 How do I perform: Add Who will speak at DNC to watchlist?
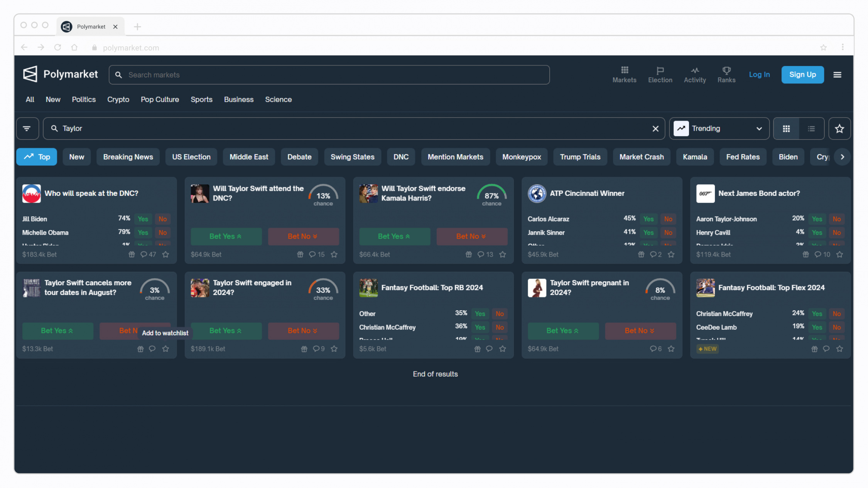pyautogui.click(x=165, y=254)
